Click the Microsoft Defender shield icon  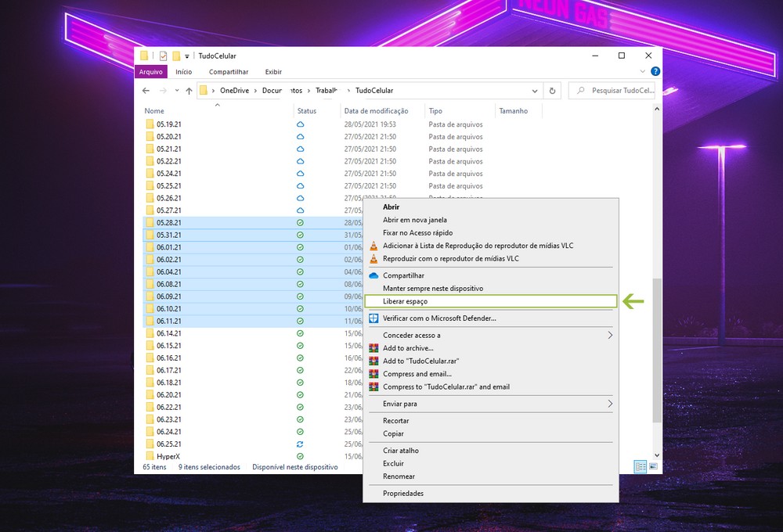373,318
